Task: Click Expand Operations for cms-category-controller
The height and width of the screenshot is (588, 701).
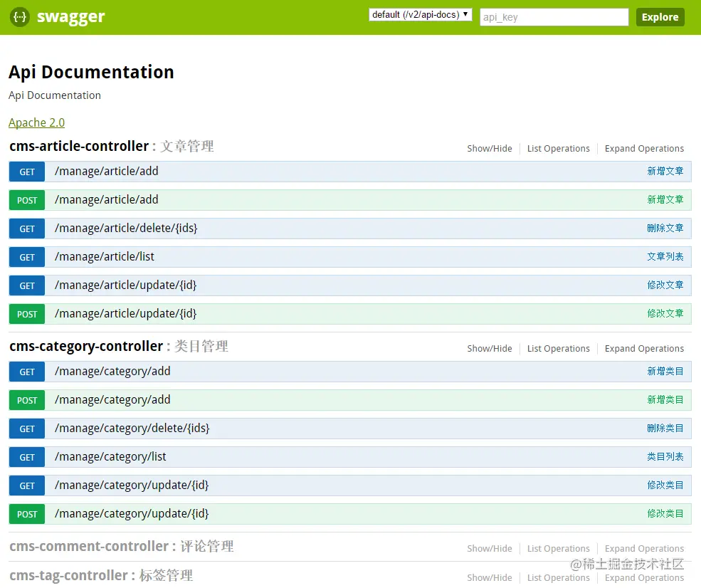Action: coord(644,348)
